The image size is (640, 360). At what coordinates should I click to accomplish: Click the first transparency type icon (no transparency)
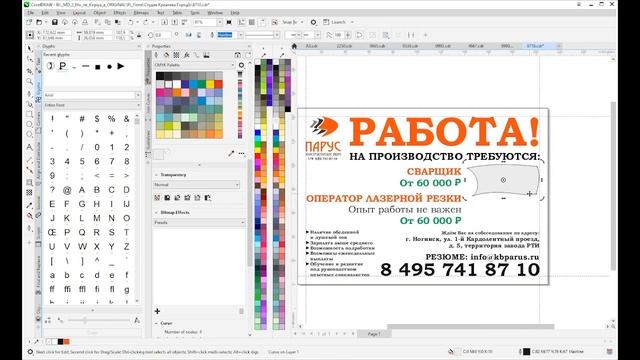tap(157, 198)
